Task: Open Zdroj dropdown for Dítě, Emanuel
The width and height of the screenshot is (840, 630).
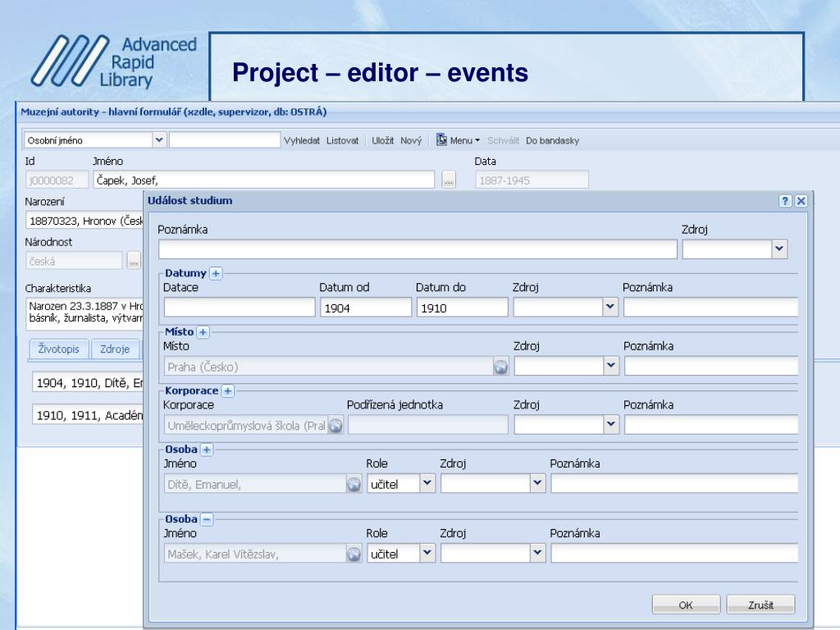Action: 538,483
